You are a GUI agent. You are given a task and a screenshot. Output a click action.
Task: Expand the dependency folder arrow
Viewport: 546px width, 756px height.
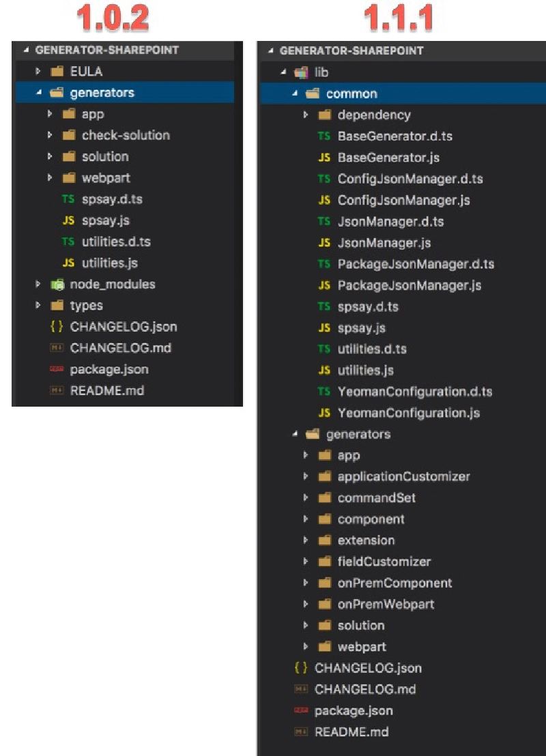(x=306, y=115)
